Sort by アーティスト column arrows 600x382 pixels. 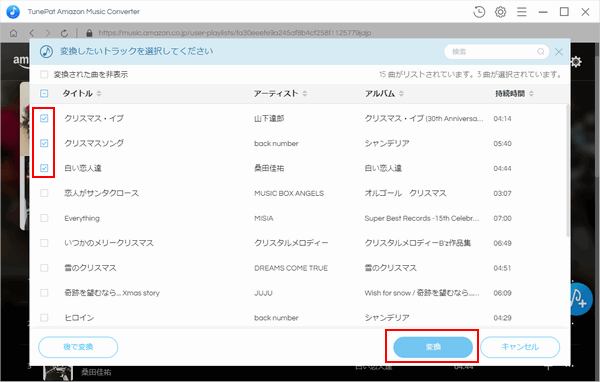[x=305, y=93]
